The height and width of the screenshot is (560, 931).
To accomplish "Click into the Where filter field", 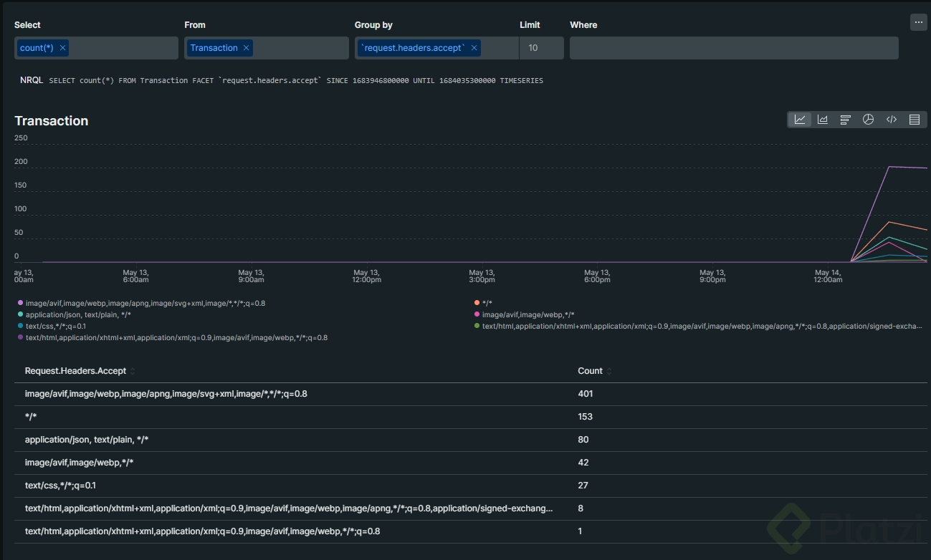I will [733, 48].
